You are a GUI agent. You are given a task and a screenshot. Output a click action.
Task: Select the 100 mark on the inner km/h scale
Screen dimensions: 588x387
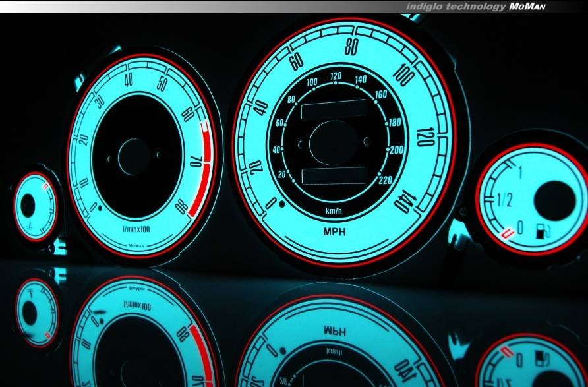point(312,82)
